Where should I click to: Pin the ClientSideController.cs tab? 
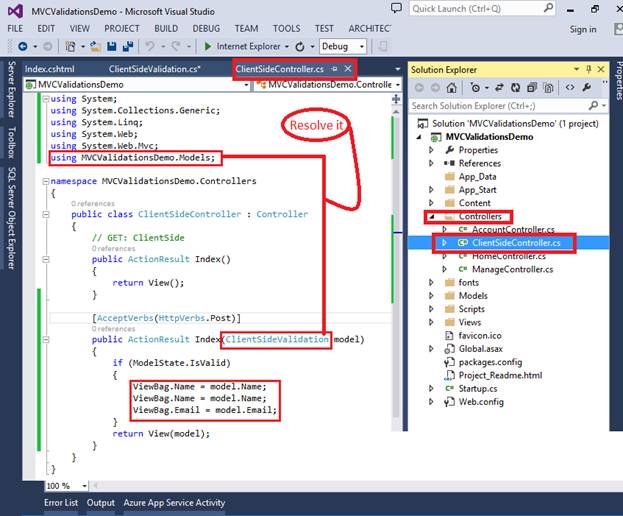[335, 69]
